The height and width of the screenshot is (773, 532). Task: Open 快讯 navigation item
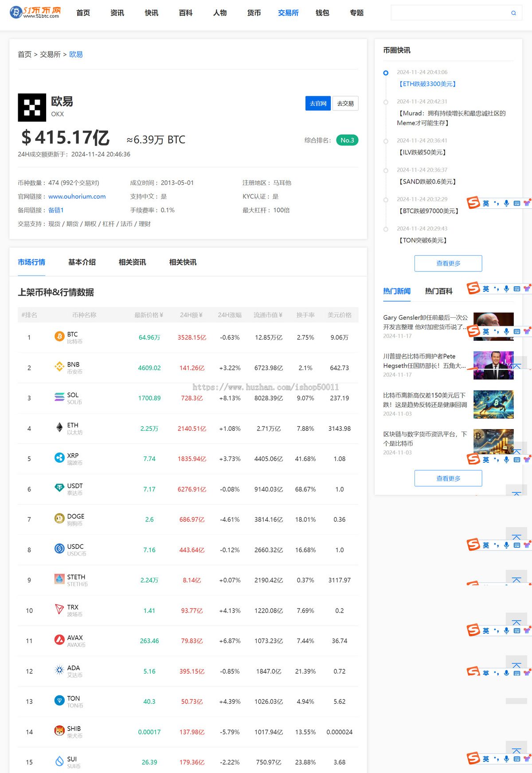point(152,13)
